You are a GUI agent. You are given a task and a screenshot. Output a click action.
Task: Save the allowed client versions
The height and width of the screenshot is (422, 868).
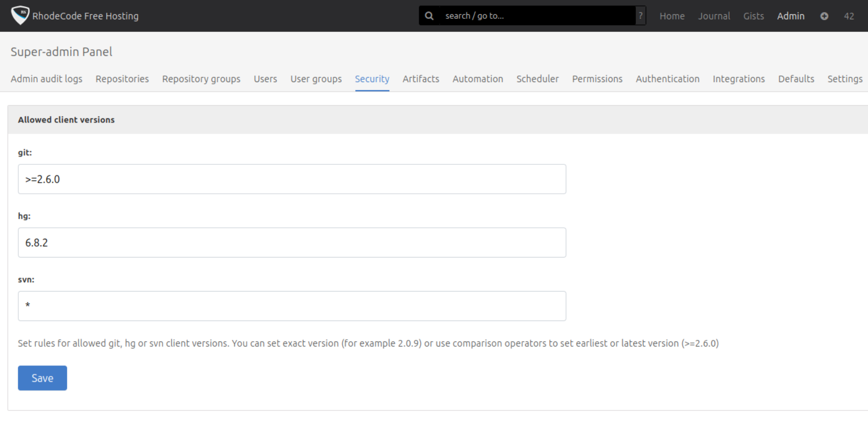click(x=42, y=378)
